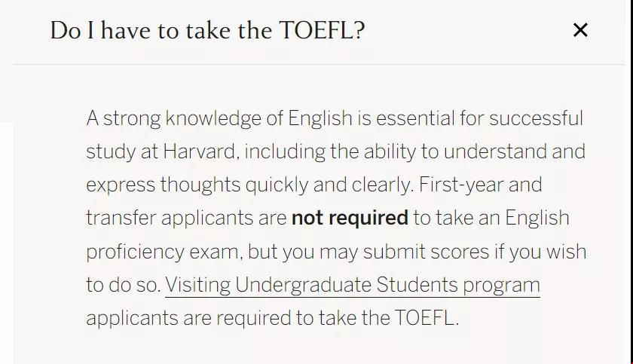The image size is (633, 364).
Task: Open the Visiting Undergraduate Students program link
Action: [353, 285]
